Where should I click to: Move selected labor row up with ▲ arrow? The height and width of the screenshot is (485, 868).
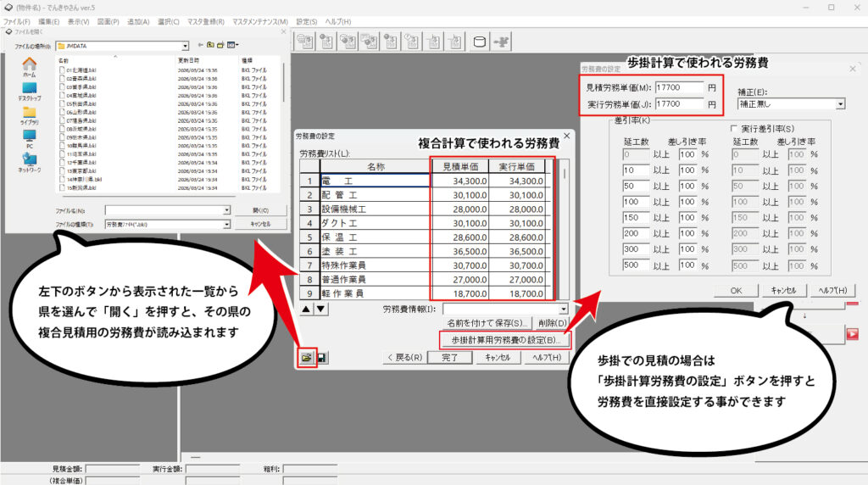[x=306, y=309]
